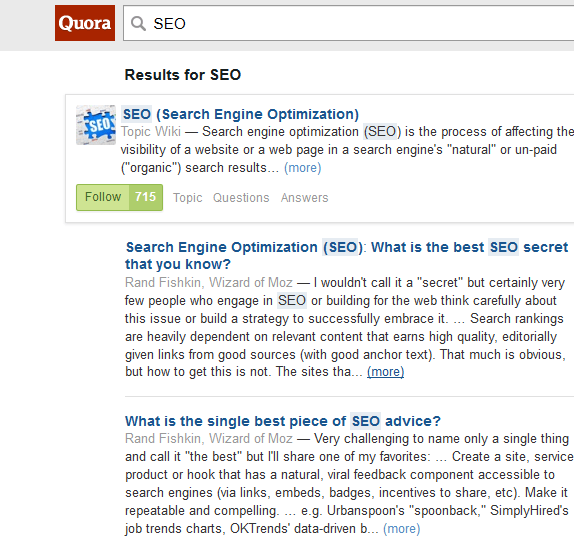The width and height of the screenshot is (574, 552).
Task: Follow the SEO topic
Action: [103, 197]
